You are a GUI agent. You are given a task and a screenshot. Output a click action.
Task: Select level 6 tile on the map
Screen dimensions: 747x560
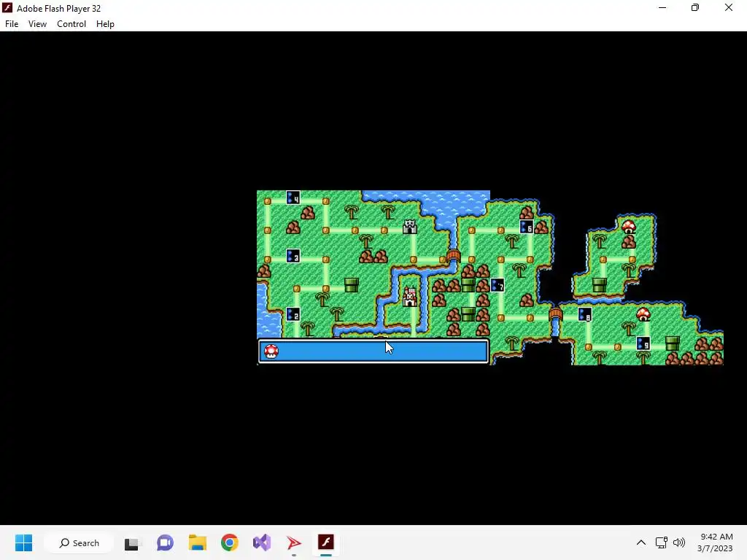tap(527, 227)
